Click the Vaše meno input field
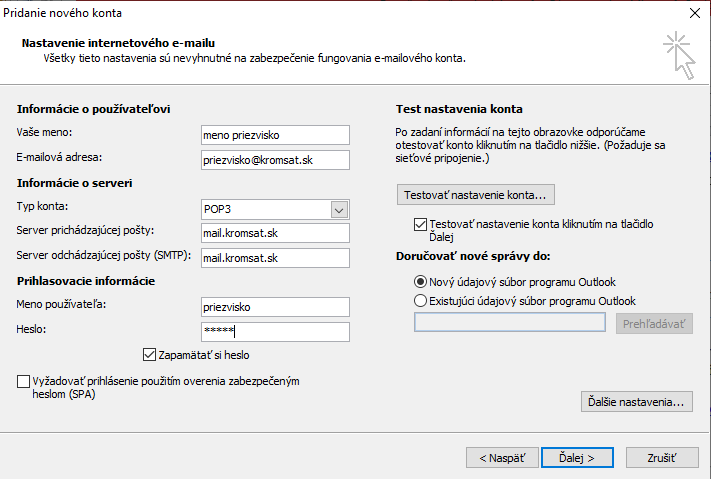 [275, 135]
